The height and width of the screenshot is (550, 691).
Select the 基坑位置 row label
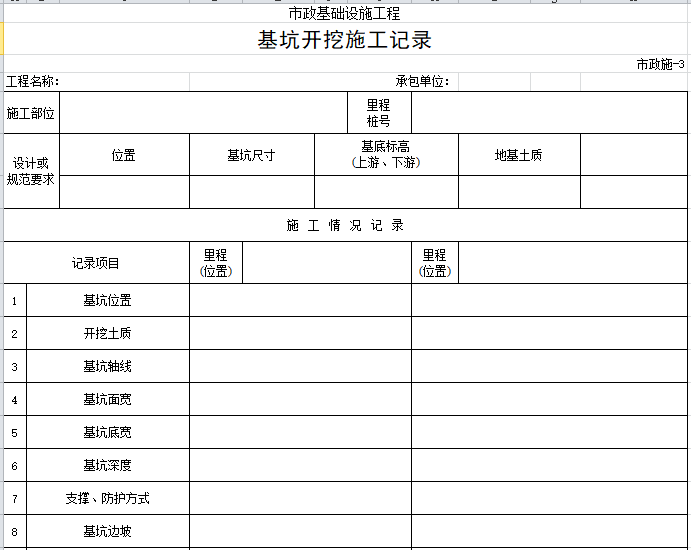pos(107,300)
